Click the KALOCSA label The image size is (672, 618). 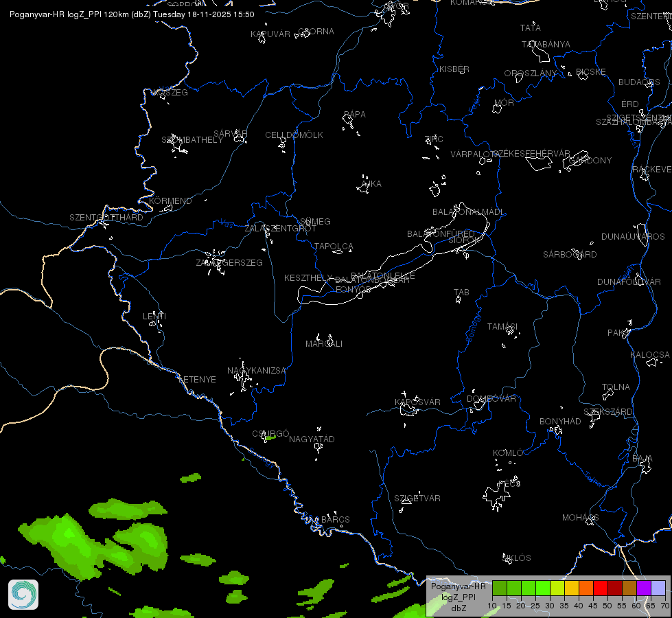click(x=650, y=355)
